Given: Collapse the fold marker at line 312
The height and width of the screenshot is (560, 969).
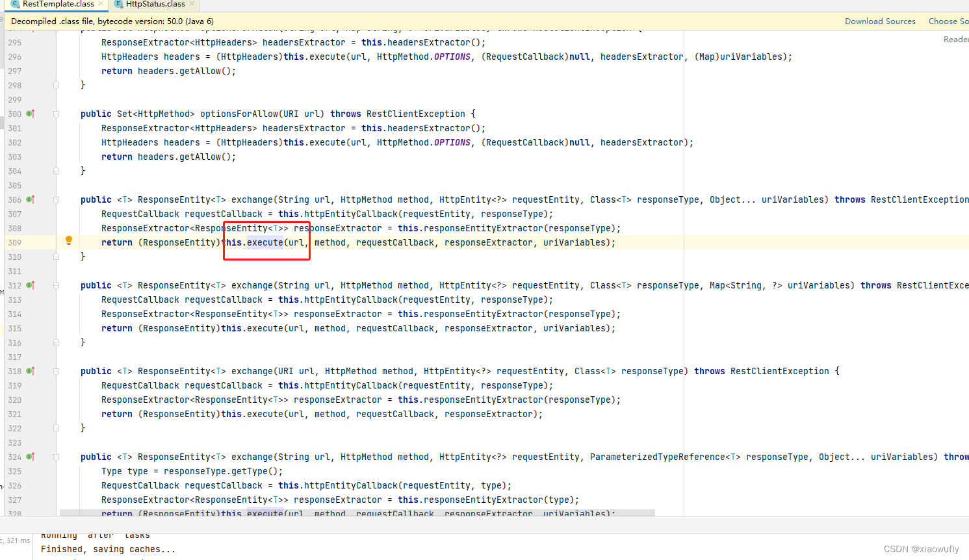Looking at the screenshot, I should point(56,285).
